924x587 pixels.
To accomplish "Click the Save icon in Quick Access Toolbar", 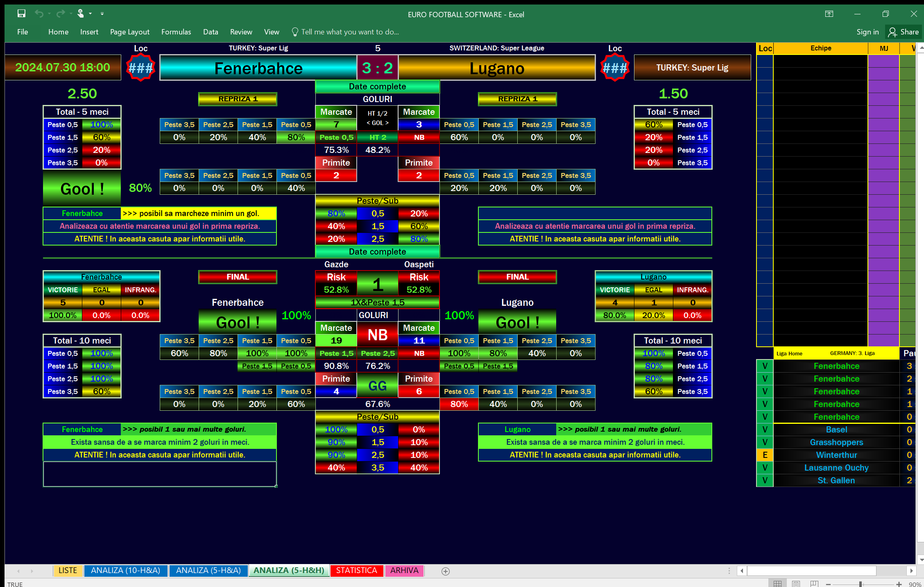I will (21, 14).
